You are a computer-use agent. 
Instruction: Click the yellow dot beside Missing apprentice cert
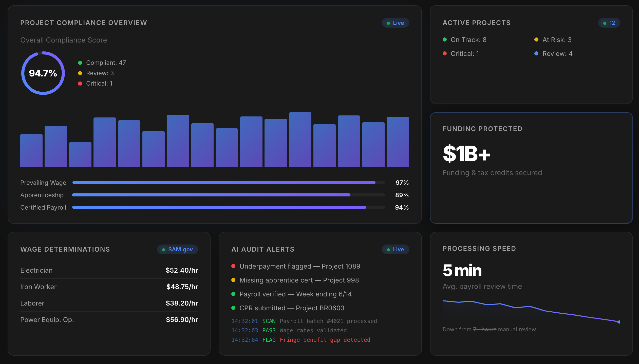233,280
